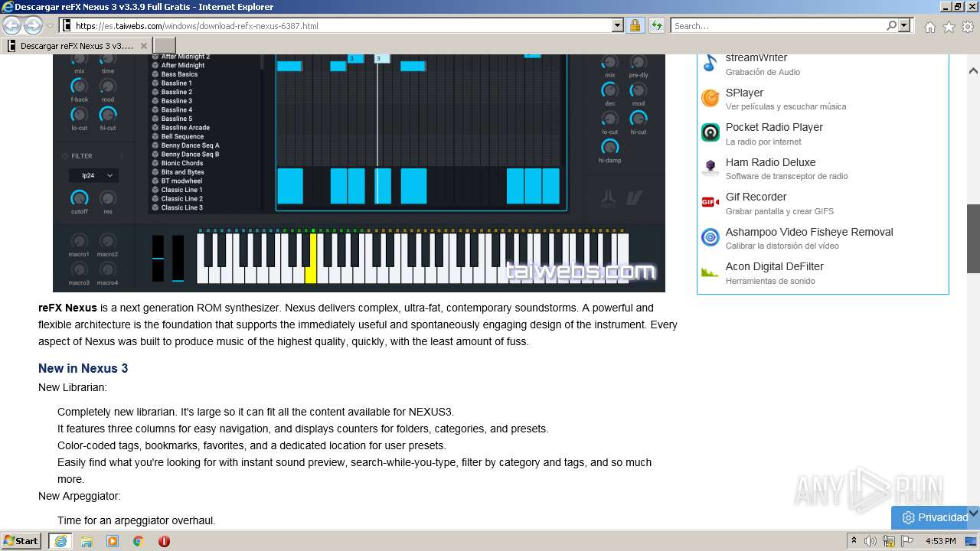Viewport: 980px width, 551px height.
Task: Click the Privacidad button
Action: 935,517
